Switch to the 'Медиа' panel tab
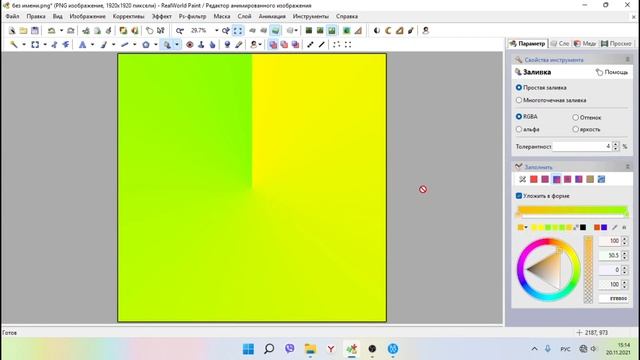 click(584, 43)
